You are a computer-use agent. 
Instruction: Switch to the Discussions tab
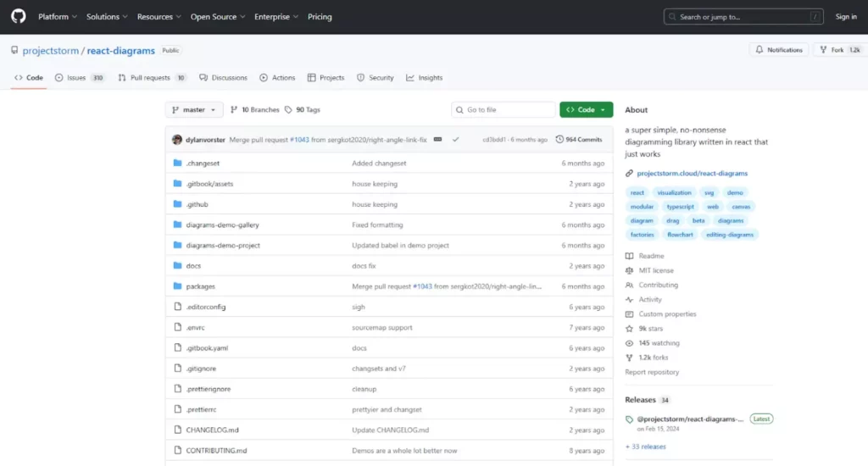(x=224, y=77)
